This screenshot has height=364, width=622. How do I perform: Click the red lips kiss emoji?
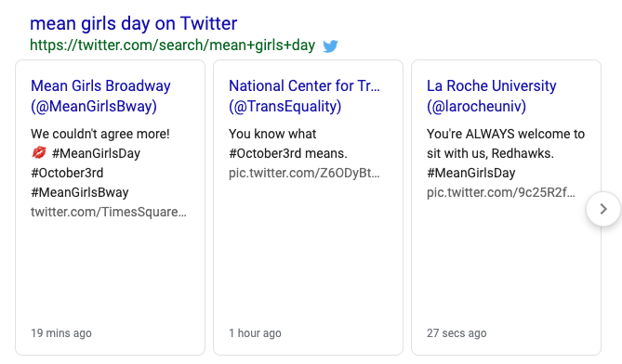tap(39, 152)
